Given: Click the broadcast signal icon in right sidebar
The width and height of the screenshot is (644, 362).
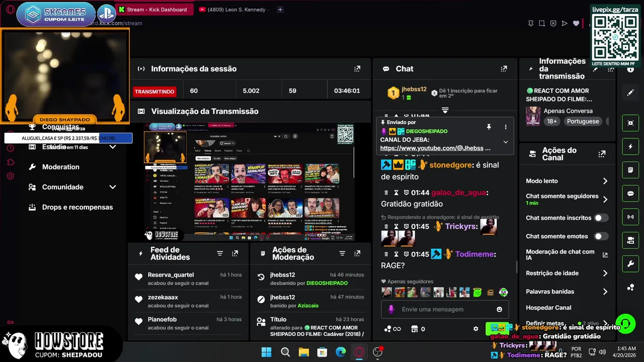Looking at the screenshot, I should click(630, 217).
